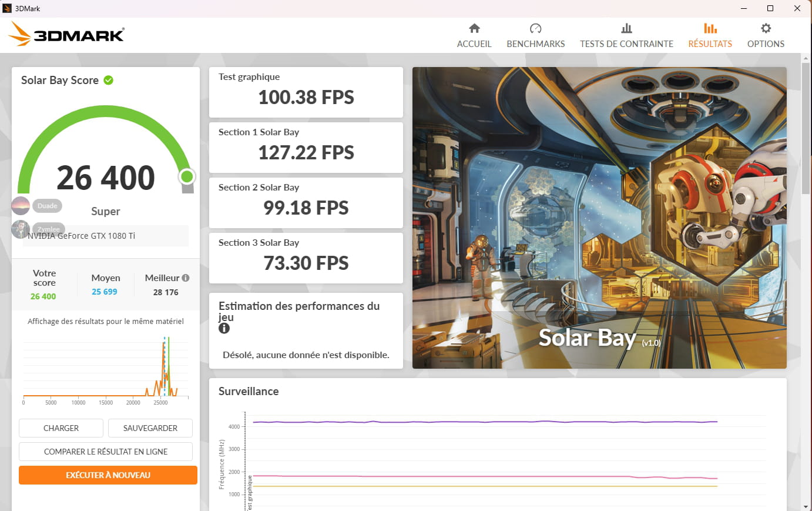
Task: Click scrollbar down arrow
Action: 806,506
